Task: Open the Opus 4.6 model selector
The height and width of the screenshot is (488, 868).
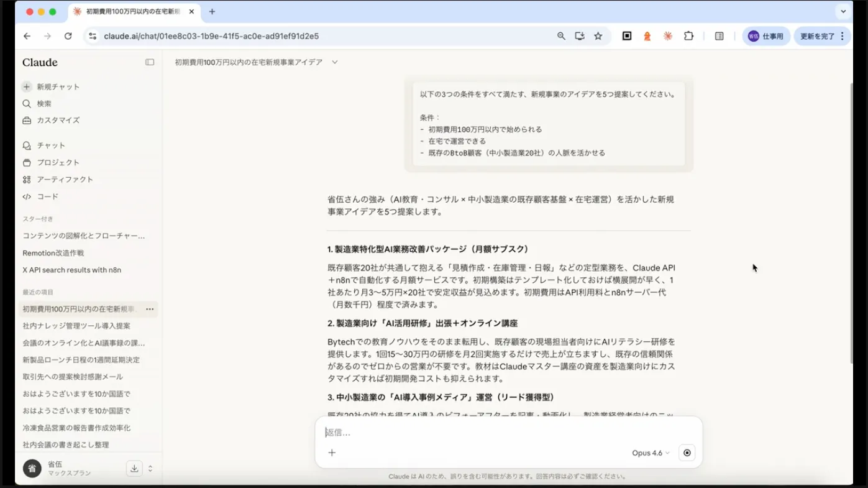Action: pyautogui.click(x=651, y=453)
